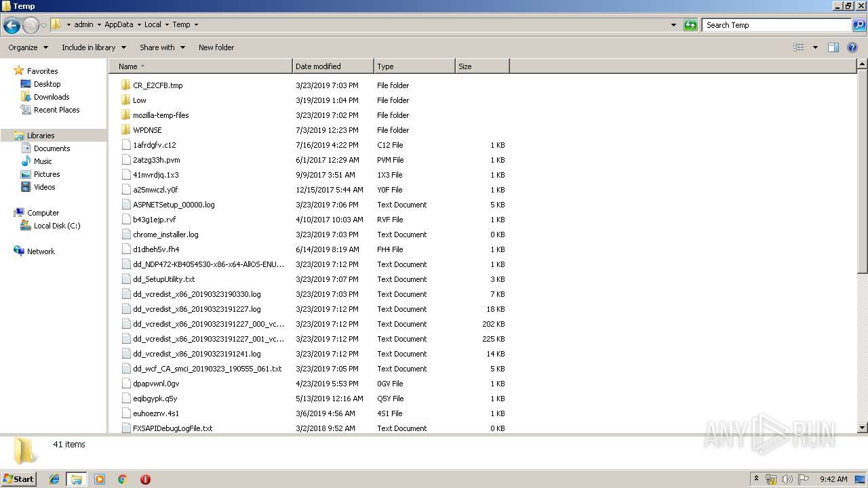
Task: Click the New folder button
Action: click(216, 47)
